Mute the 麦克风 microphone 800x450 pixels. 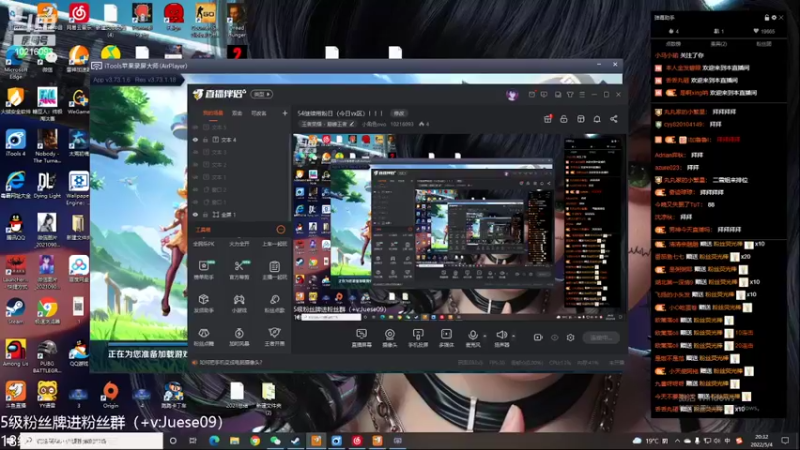[473, 337]
